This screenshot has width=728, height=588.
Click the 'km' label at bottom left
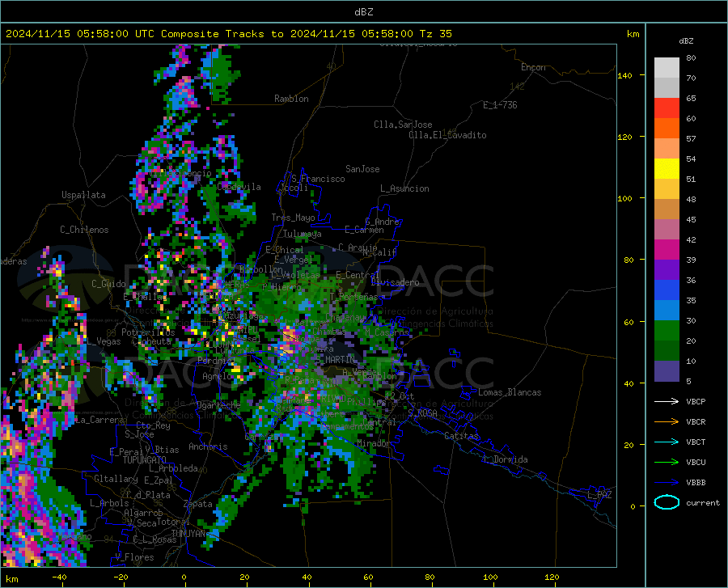11,579
